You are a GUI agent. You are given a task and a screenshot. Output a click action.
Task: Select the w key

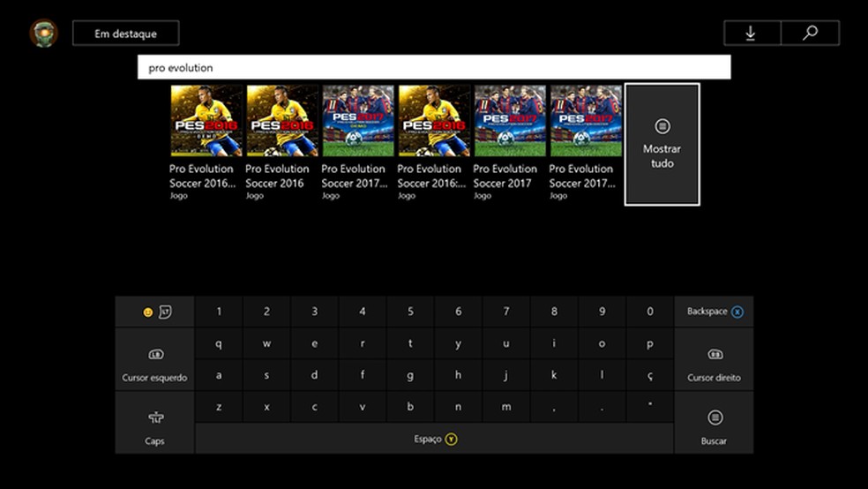pos(266,344)
